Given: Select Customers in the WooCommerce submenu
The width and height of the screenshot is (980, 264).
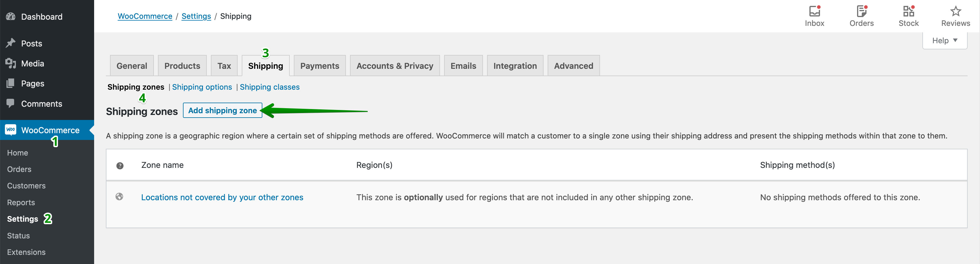Looking at the screenshot, I should (x=26, y=186).
